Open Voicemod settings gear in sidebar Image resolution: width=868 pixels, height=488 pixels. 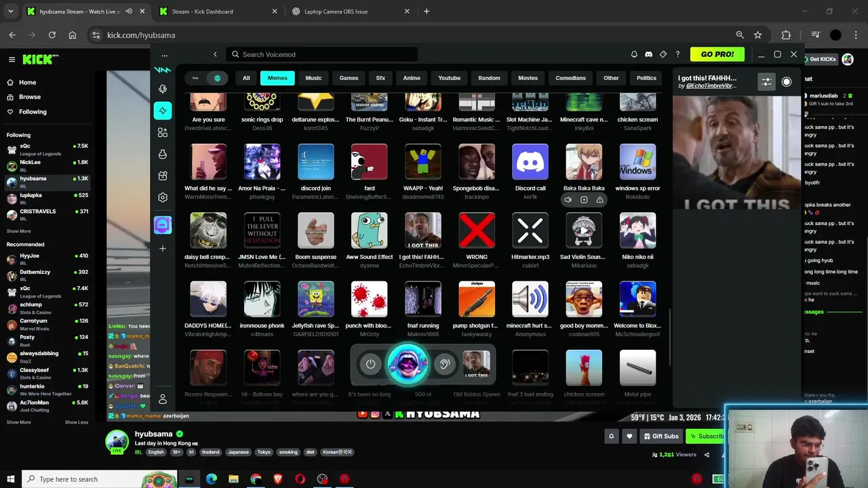coord(163,198)
